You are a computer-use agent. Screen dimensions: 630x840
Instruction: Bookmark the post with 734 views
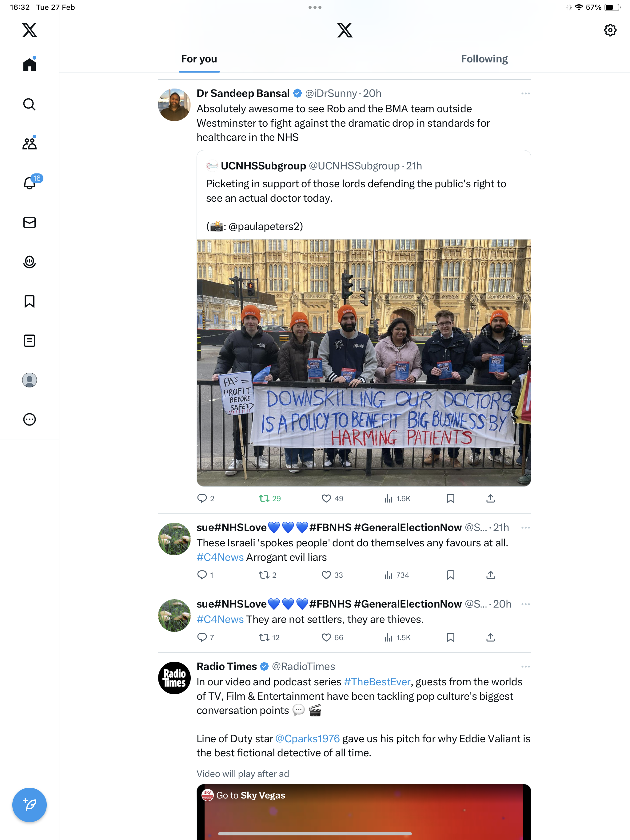click(x=450, y=575)
